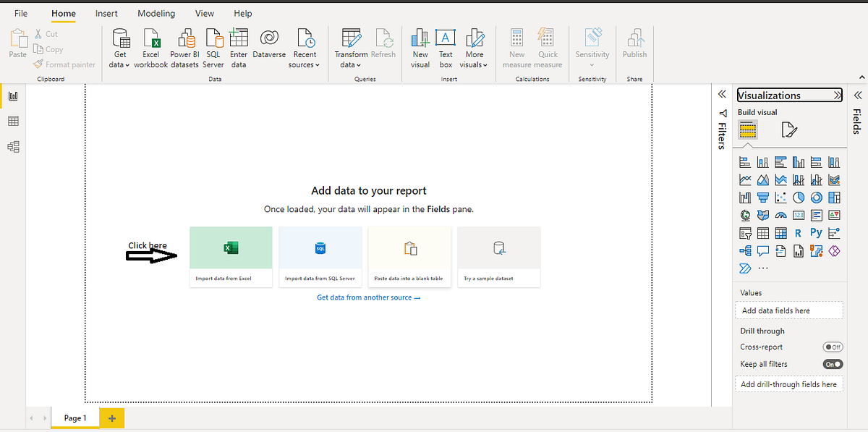This screenshot has height=432, width=868.
Task: Pick the Gauge visual icon
Action: click(x=782, y=214)
